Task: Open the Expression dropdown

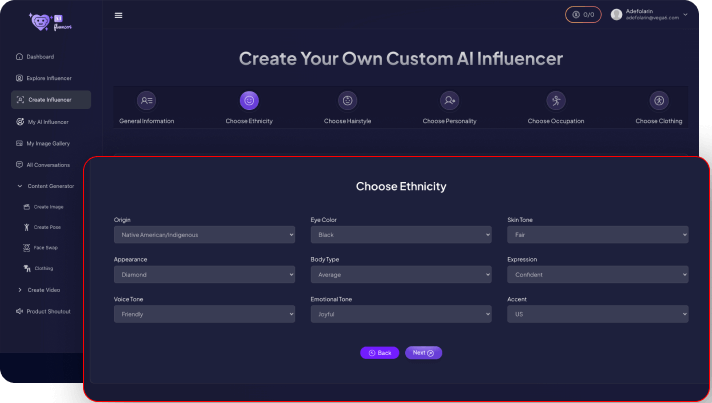Action: (x=598, y=275)
